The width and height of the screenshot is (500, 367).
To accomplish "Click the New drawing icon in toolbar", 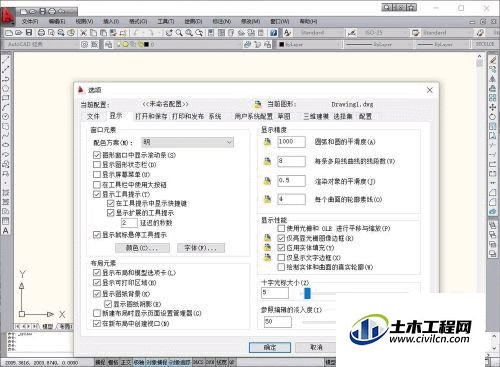I will 9,33.
